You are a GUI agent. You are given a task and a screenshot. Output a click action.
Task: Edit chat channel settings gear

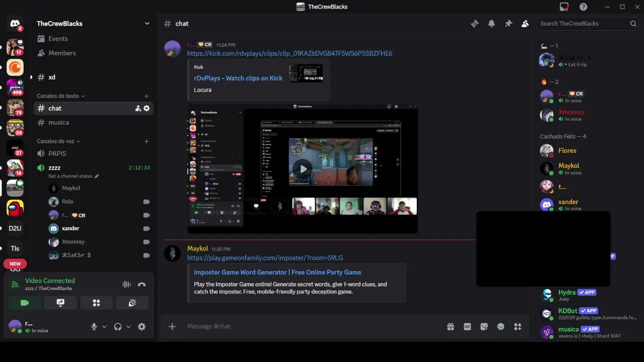tap(146, 108)
